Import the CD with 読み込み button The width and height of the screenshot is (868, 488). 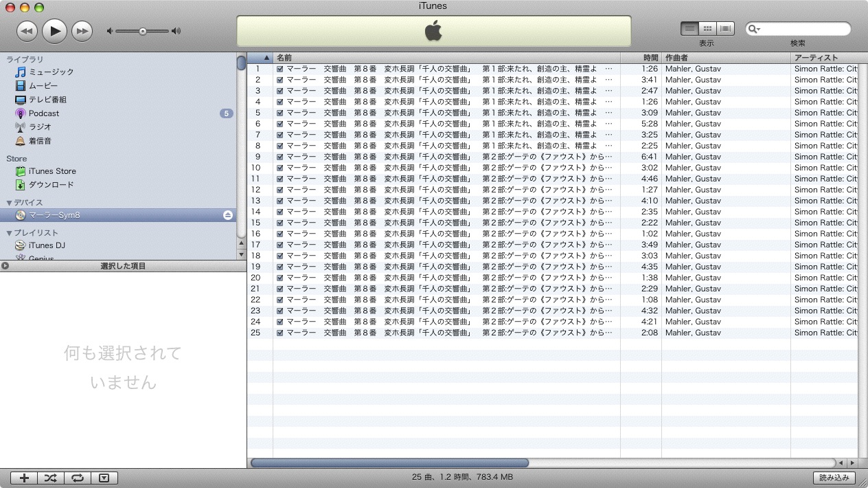(x=834, y=478)
